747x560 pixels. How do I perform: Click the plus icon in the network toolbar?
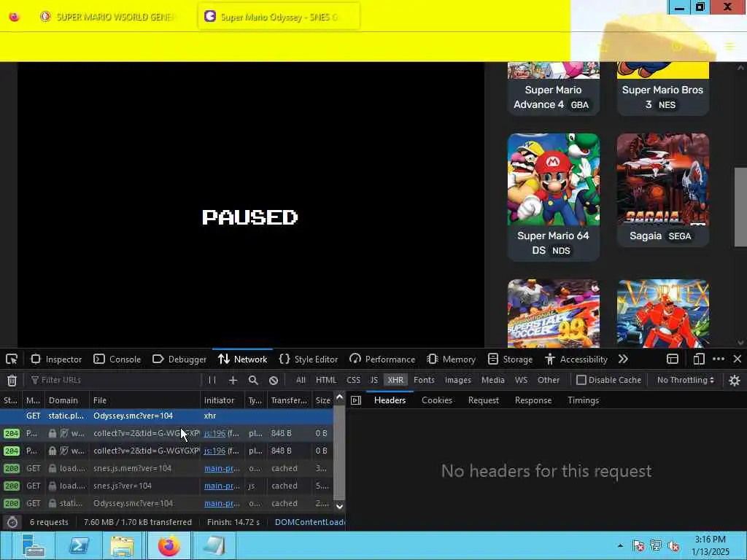233,380
